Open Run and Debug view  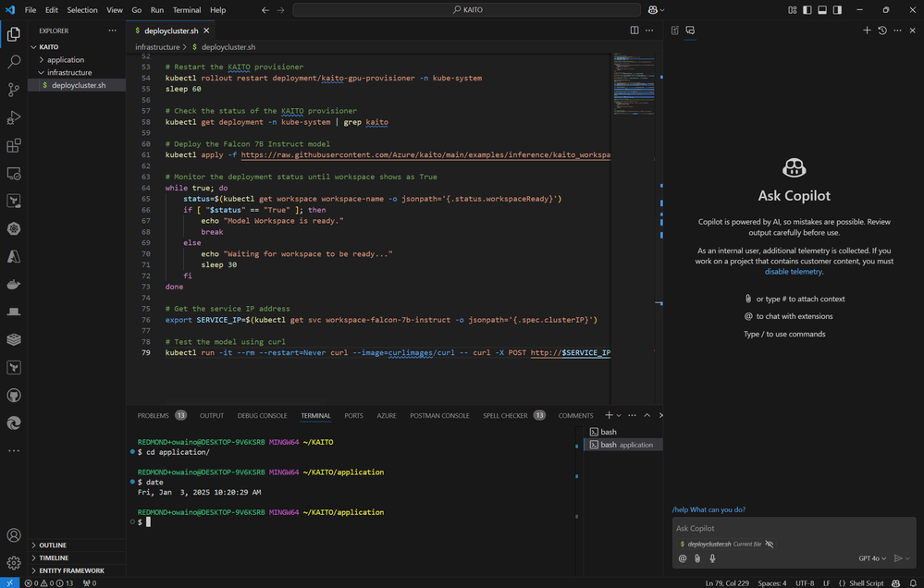(14, 117)
